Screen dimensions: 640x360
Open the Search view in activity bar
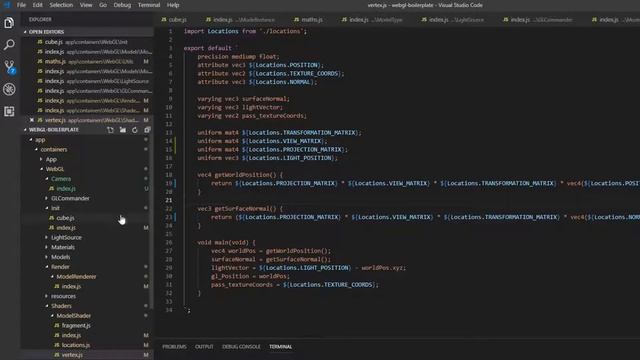(x=9, y=44)
